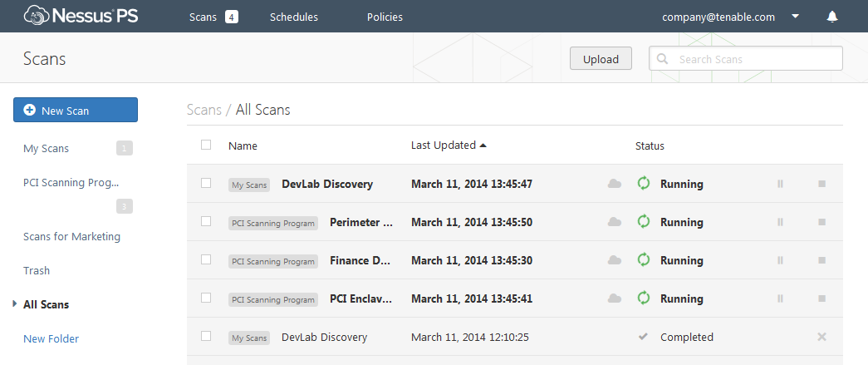Viewport: 868px width, 365px height.
Task: Pause the Finance scan
Action: 780,260
